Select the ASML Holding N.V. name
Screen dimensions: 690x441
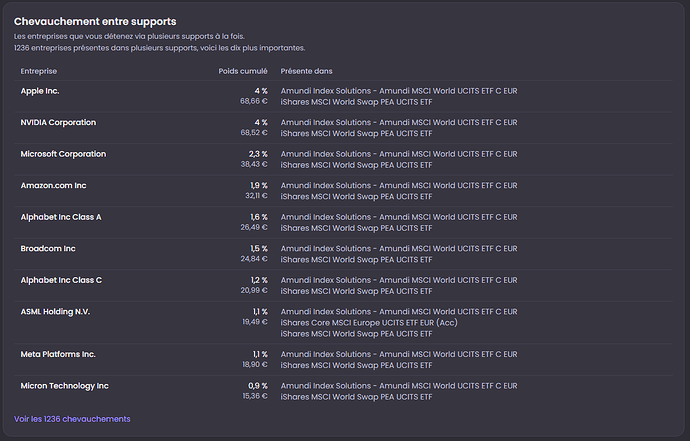click(x=55, y=312)
